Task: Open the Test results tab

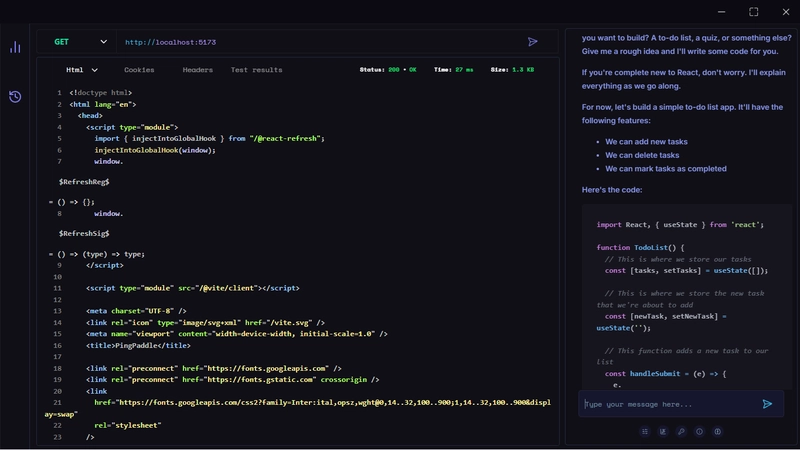Action: (x=256, y=70)
